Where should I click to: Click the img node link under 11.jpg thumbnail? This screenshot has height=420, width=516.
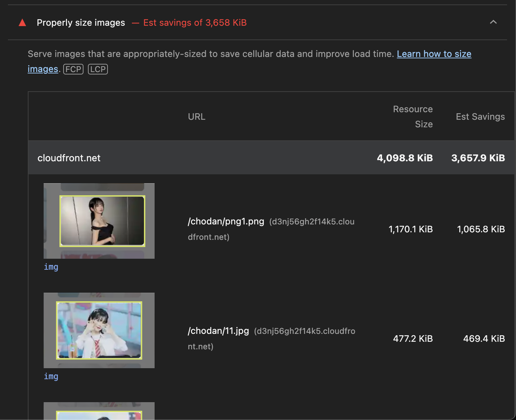(x=51, y=376)
